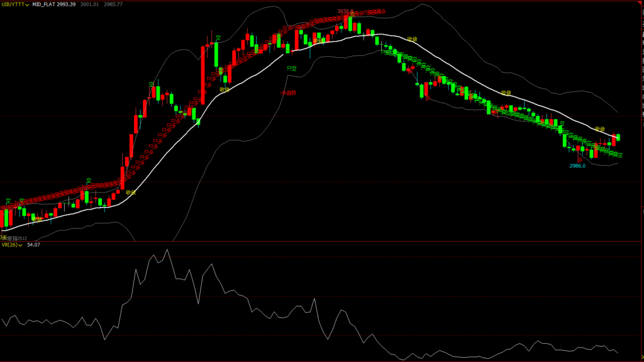Click the rightmost 收敛 label near last candle

click(600, 128)
